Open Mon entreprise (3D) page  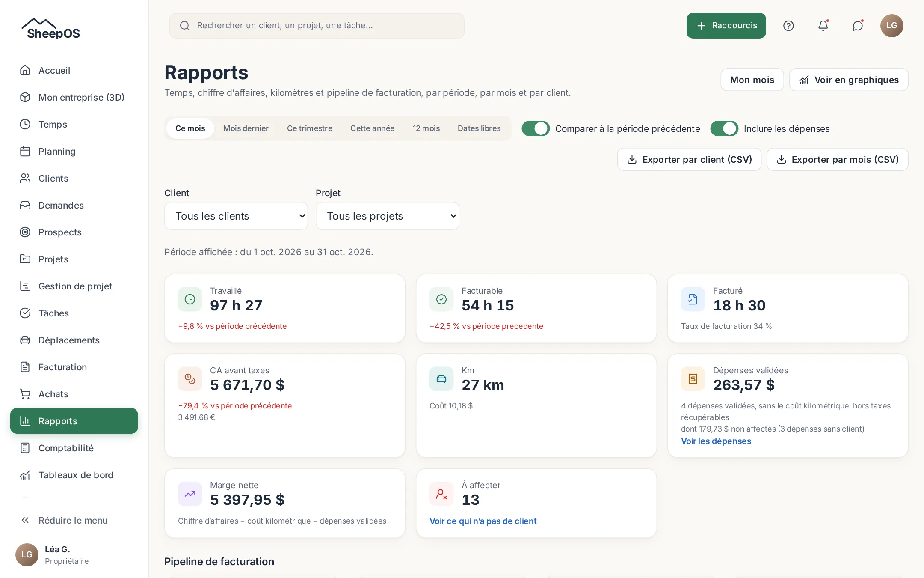(x=74, y=97)
